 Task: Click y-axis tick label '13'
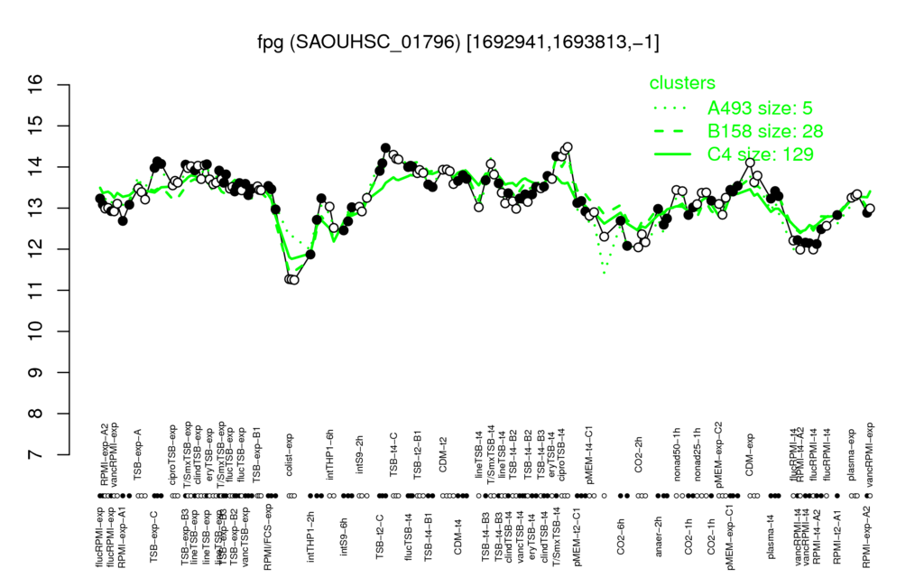coord(36,208)
